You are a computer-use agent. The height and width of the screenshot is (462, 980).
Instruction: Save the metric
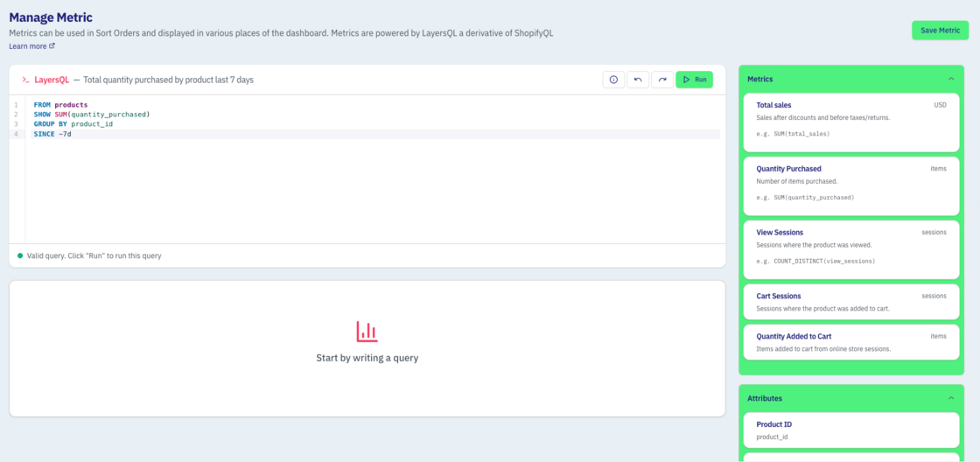pos(940,31)
